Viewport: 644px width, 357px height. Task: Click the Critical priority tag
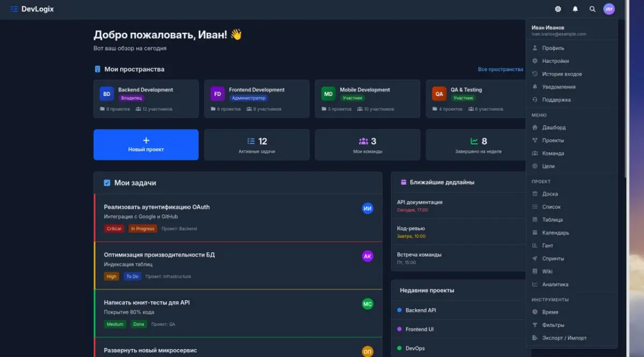coord(114,229)
